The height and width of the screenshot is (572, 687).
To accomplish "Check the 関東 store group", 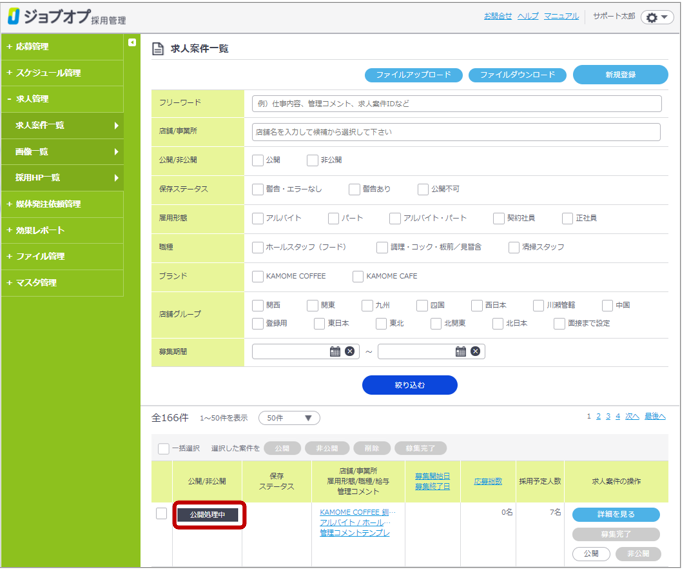I will click(x=312, y=305).
